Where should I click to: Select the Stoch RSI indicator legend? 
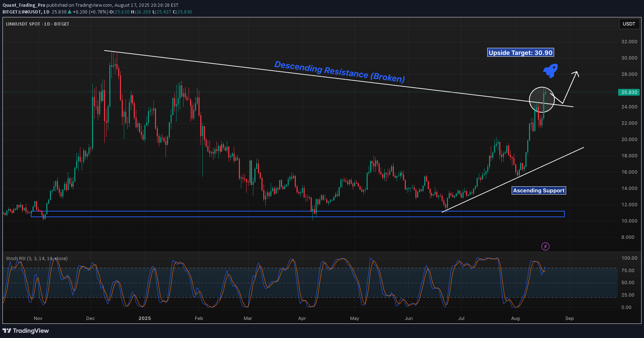37,258
